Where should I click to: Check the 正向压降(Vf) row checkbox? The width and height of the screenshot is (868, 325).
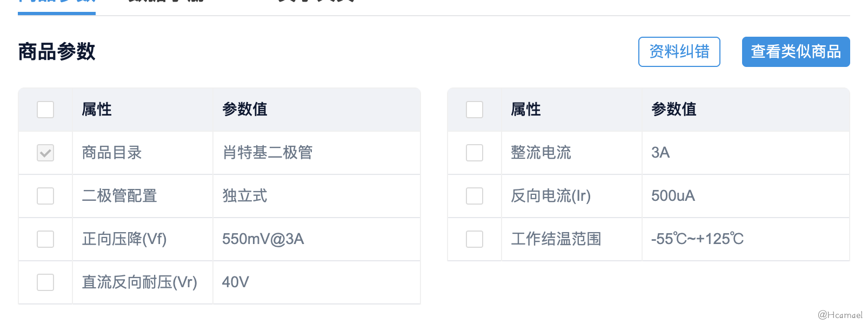(x=45, y=239)
